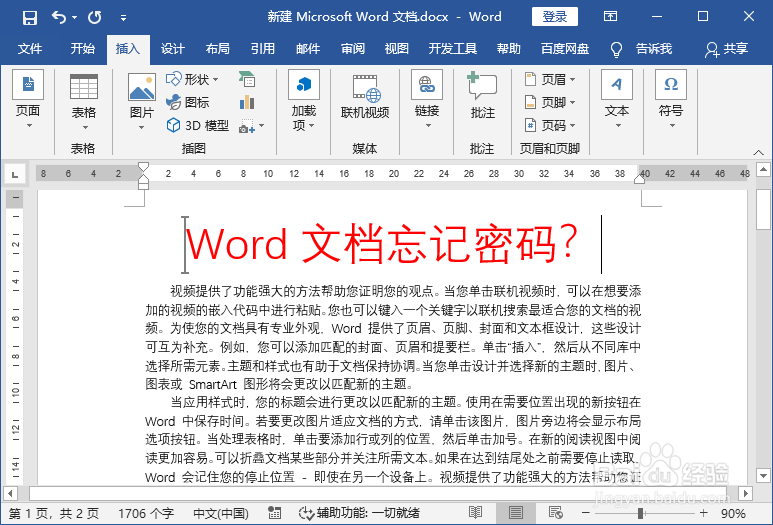This screenshot has height=525, width=773.
Task: Open the 页面 pages dropdown
Action: (x=28, y=100)
